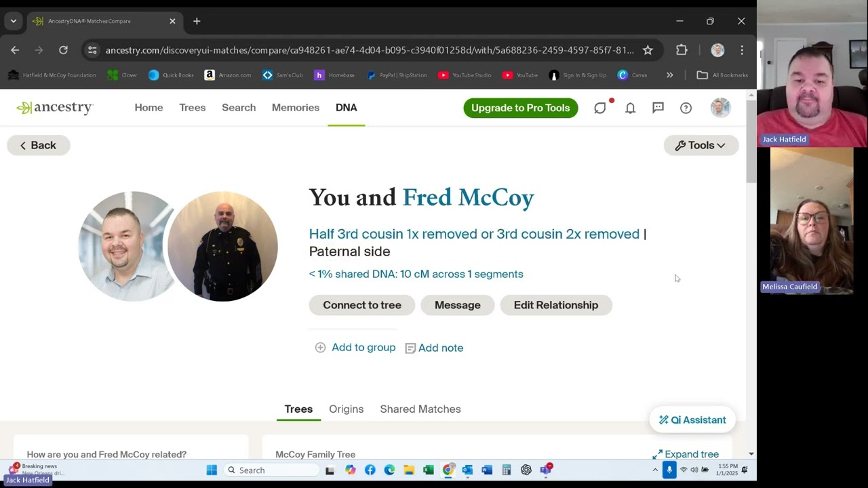The width and height of the screenshot is (868, 488).
Task: Open the QuickBooks bookmark
Action: (x=171, y=75)
